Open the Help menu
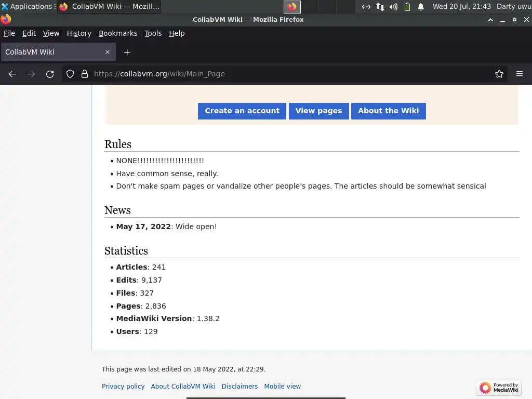Screen dimensions: 532x399 (x=177, y=33)
